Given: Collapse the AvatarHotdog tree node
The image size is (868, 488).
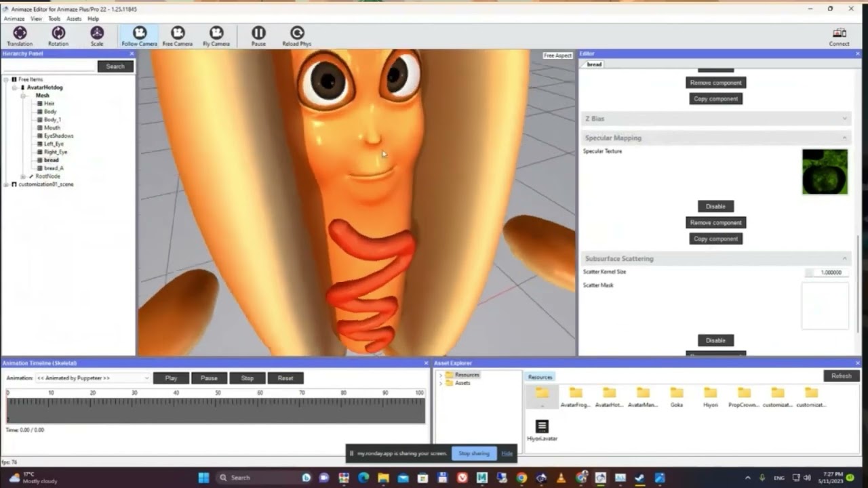Looking at the screenshot, I should coord(14,87).
